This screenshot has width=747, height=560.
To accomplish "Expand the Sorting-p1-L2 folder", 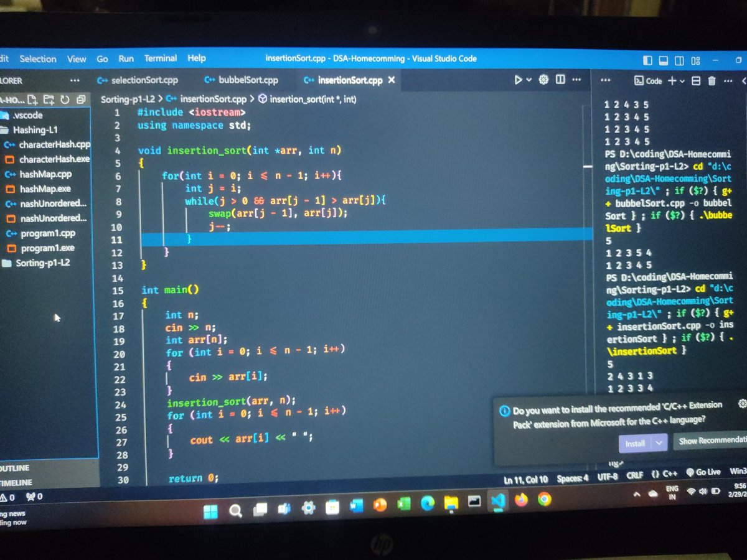I will pyautogui.click(x=44, y=263).
